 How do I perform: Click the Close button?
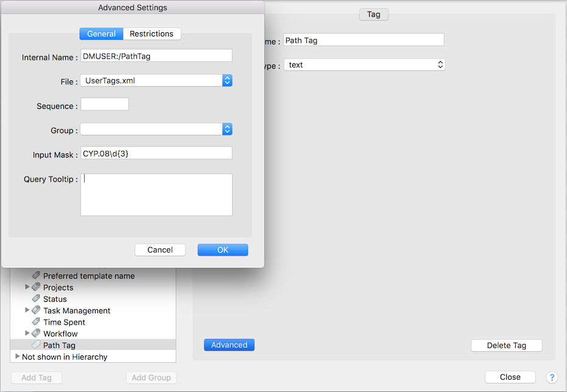(x=510, y=377)
